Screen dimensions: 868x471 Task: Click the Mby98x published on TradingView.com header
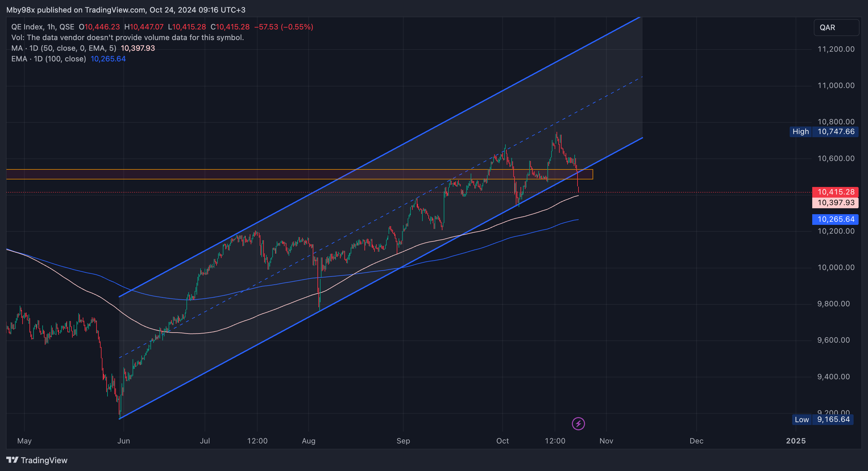(x=126, y=10)
